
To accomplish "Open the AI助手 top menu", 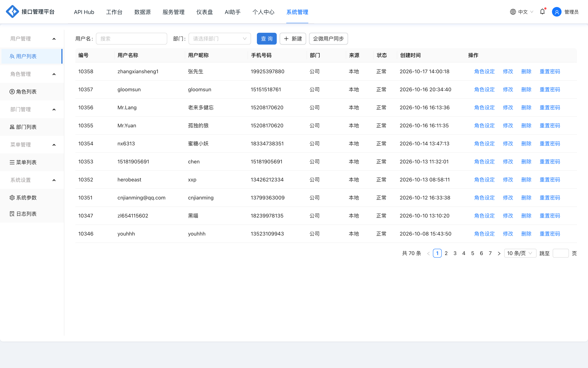I will [x=232, y=12].
